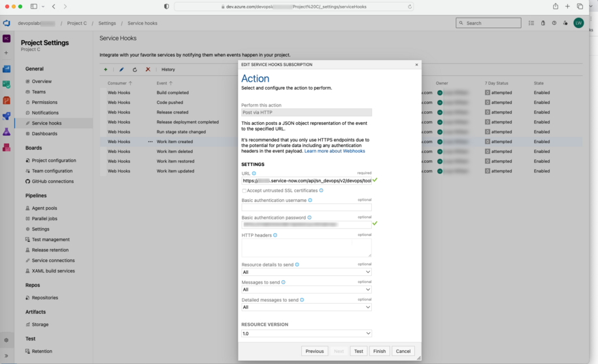Open Resource details to send dropdown
Viewport: 598px width, 364px height.
click(307, 272)
